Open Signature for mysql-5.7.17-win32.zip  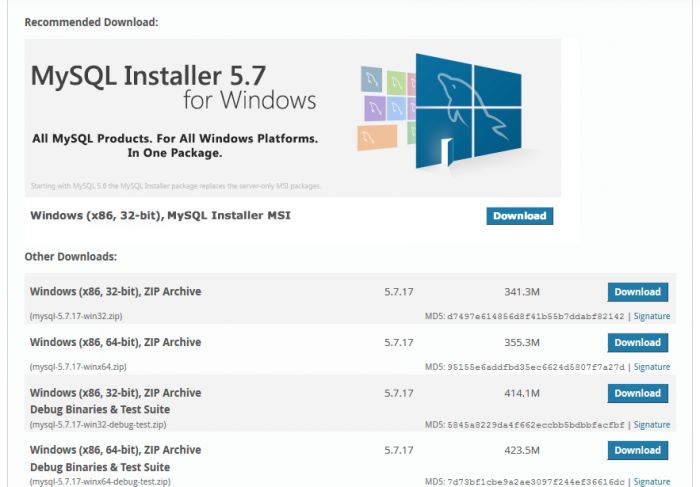click(x=652, y=316)
